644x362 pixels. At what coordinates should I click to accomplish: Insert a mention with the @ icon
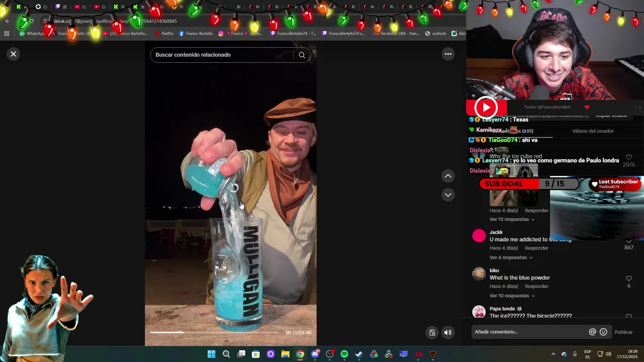pos(593,332)
